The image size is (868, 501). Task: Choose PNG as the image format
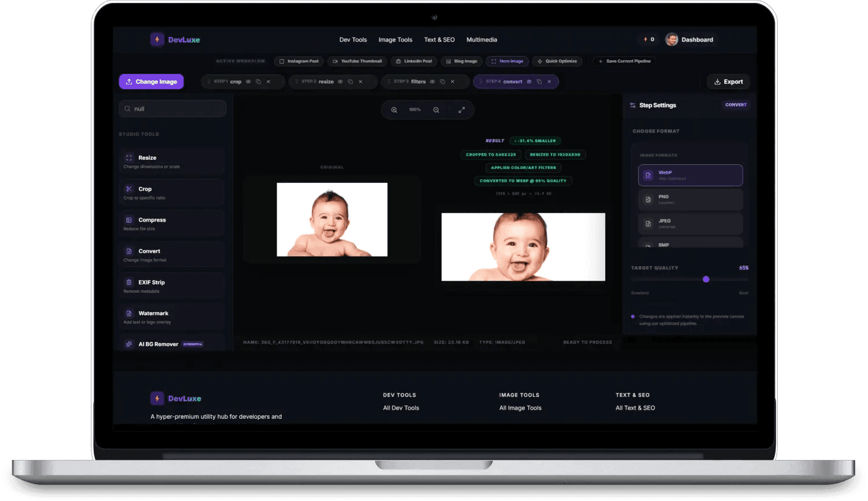click(690, 200)
